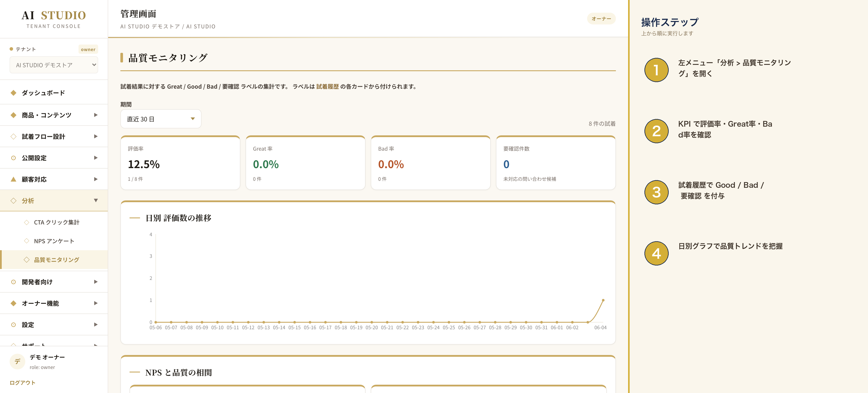Open the 分析 menu label
This screenshot has height=393, width=868.
[28, 201]
